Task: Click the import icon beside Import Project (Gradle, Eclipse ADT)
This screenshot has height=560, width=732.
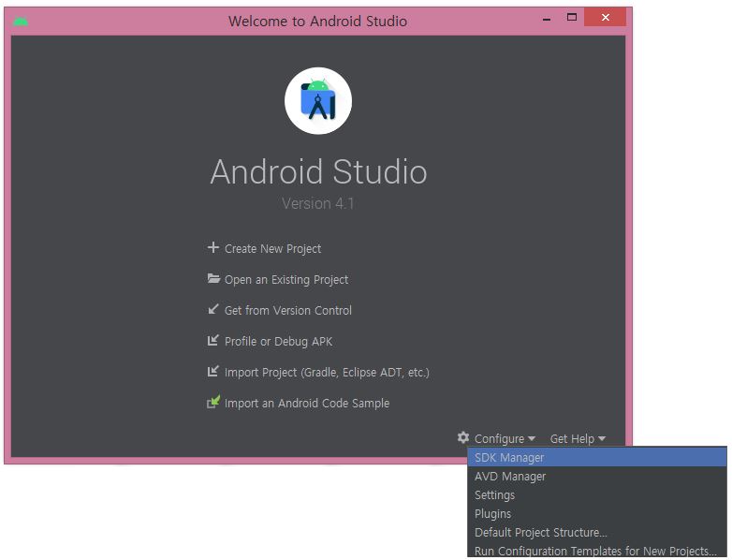Action: tap(212, 372)
